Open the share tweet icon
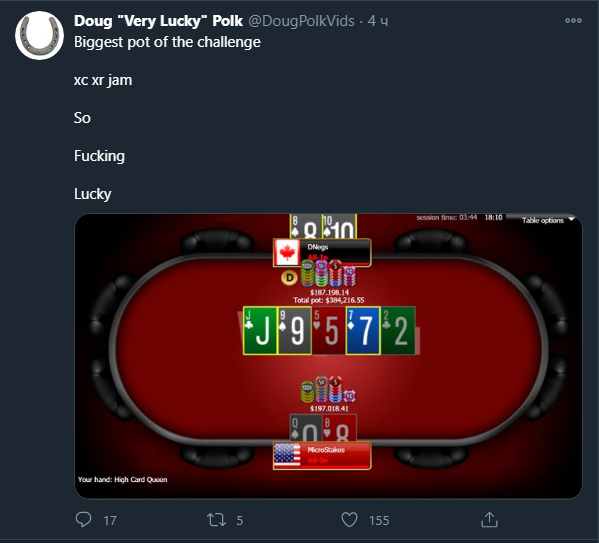The image size is (599, 543). 489,520
